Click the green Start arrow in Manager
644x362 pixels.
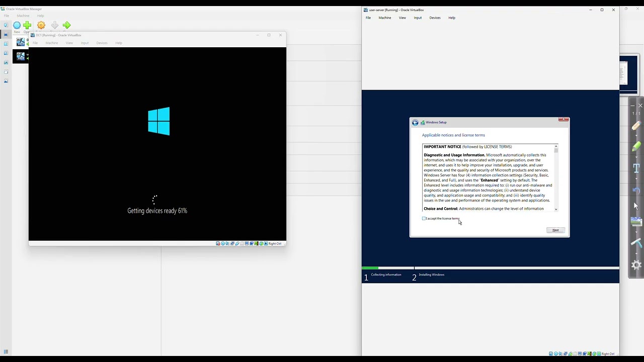pyautogui.click(x=66, y=25)
